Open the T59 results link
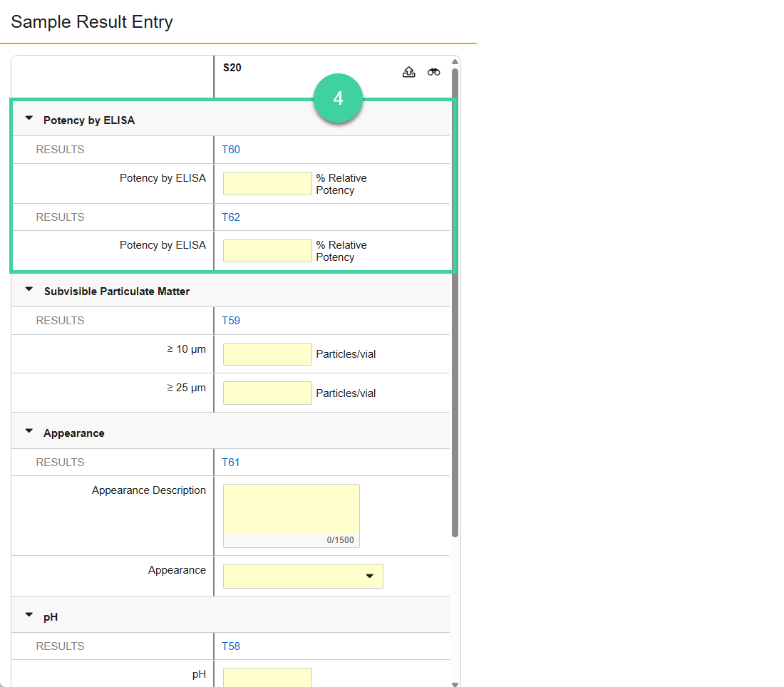 231,320
